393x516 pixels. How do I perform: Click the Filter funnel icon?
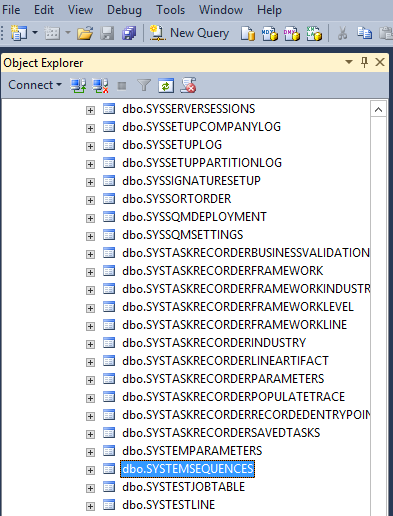(x=144, y=85)
